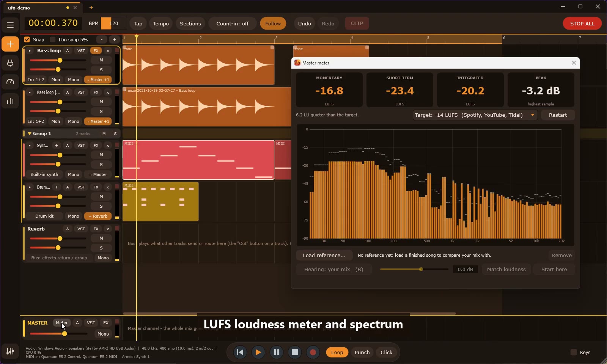Solo the Drum kit track

pos(101,206)
